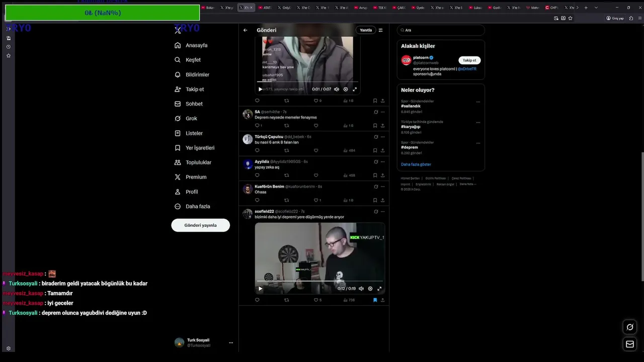Reply to Kuaförün Benim's comment

point(257,200)
